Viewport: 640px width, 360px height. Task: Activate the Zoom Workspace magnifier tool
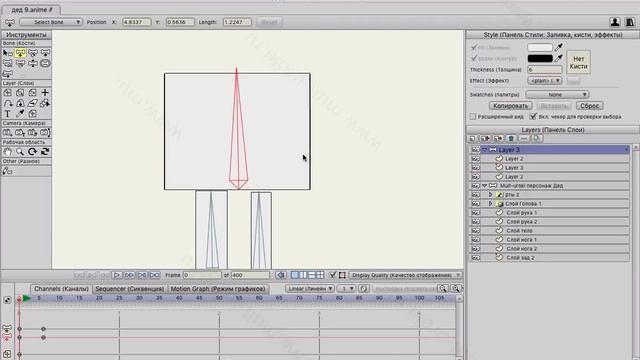(x=20, y=152)
